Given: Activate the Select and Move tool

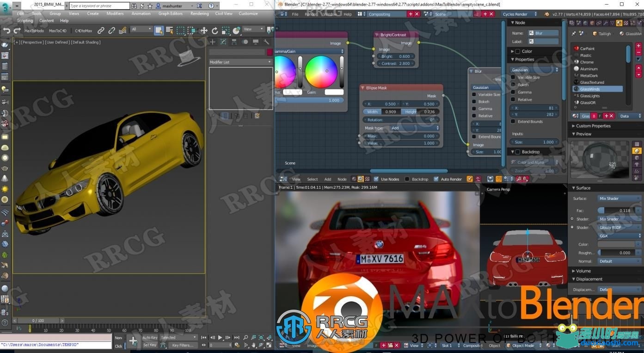Looking at the screenshot, I should (x=203, y=31).
